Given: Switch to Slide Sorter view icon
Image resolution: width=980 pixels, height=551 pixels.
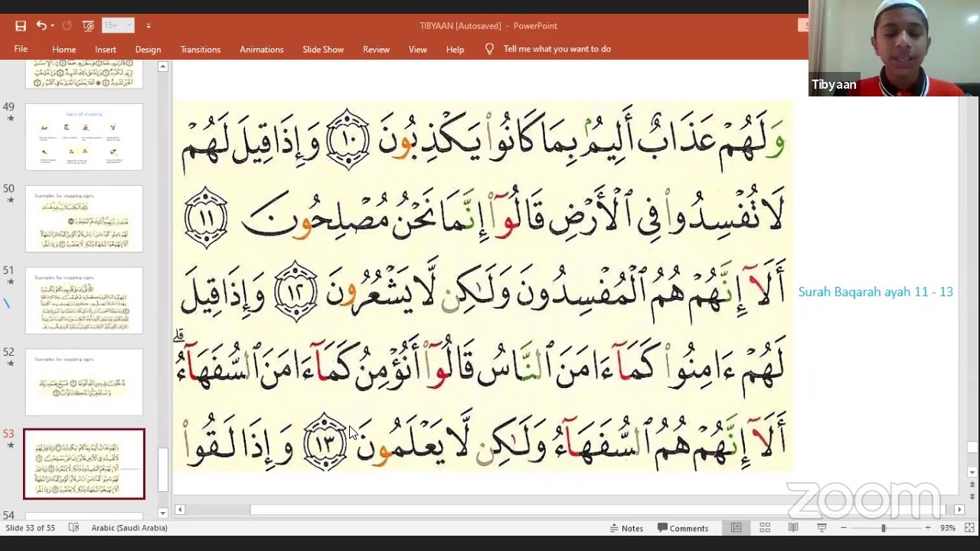Looking at the screenshot, I should (765, 528).
